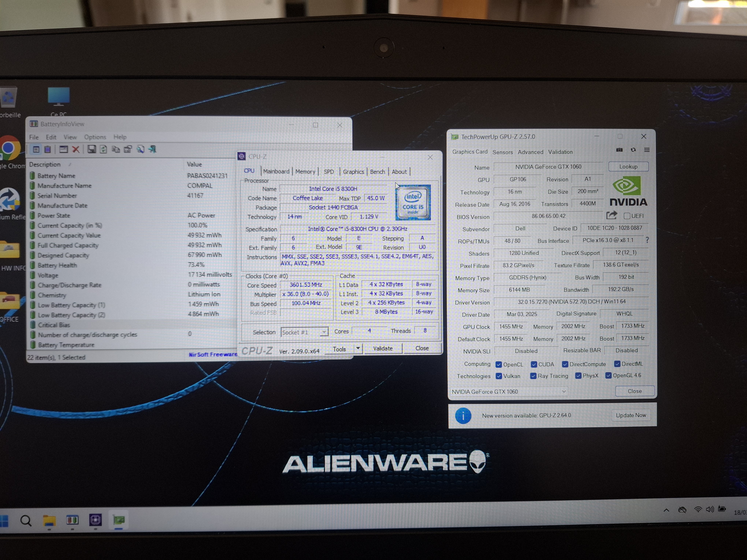The image size is (747, 560).
Task: Click the Save floppy icon in BatteryInfoView toolbar
Action: point(92,149)
